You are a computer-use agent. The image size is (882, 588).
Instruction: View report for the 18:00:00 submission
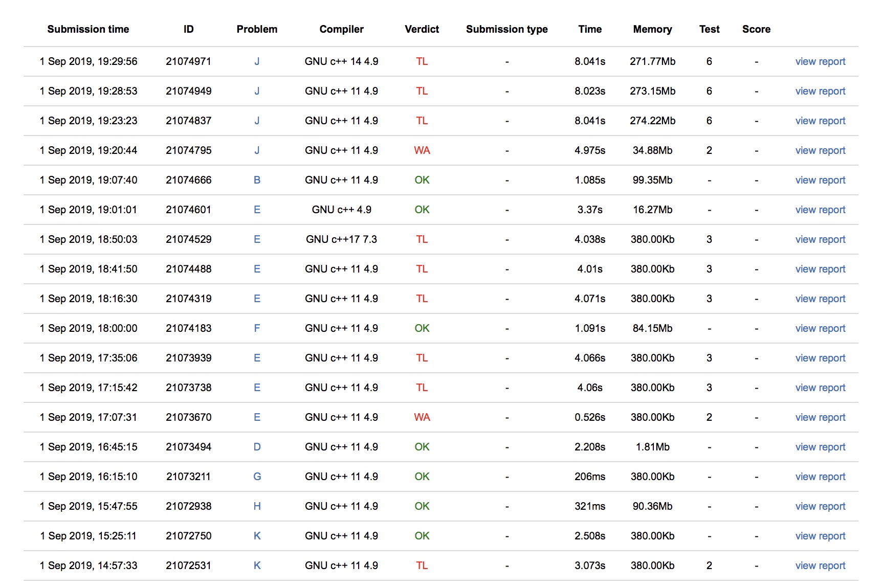click(x=820, y=328)
